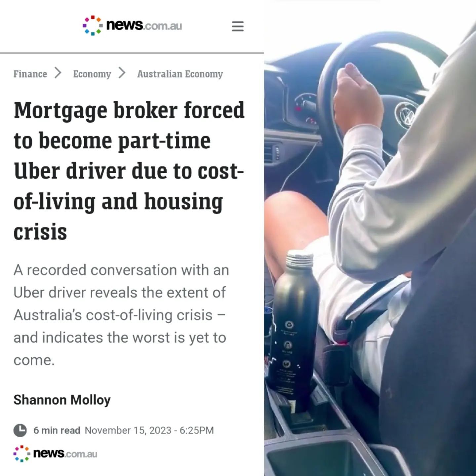Go to the Economy breadcrumb section
Screen dimensions: 476x476
92,74
